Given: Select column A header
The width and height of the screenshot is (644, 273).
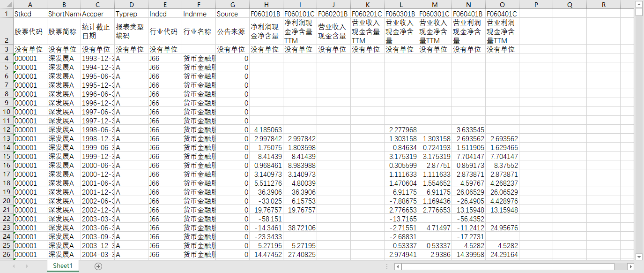Looking at the screenshot, I should 30,5.
